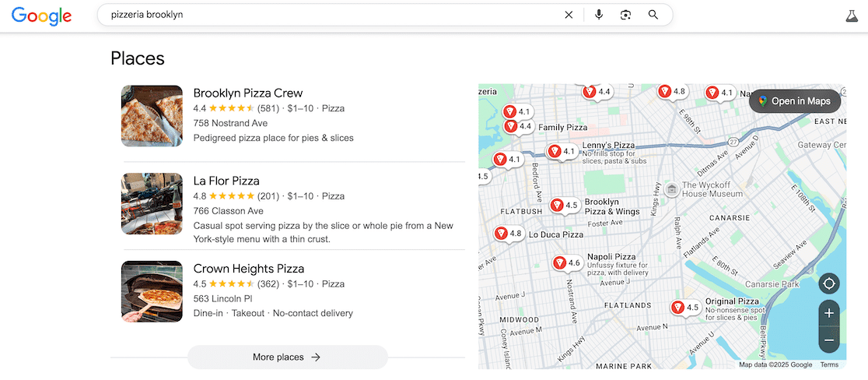Zoom out on the map

829,340
